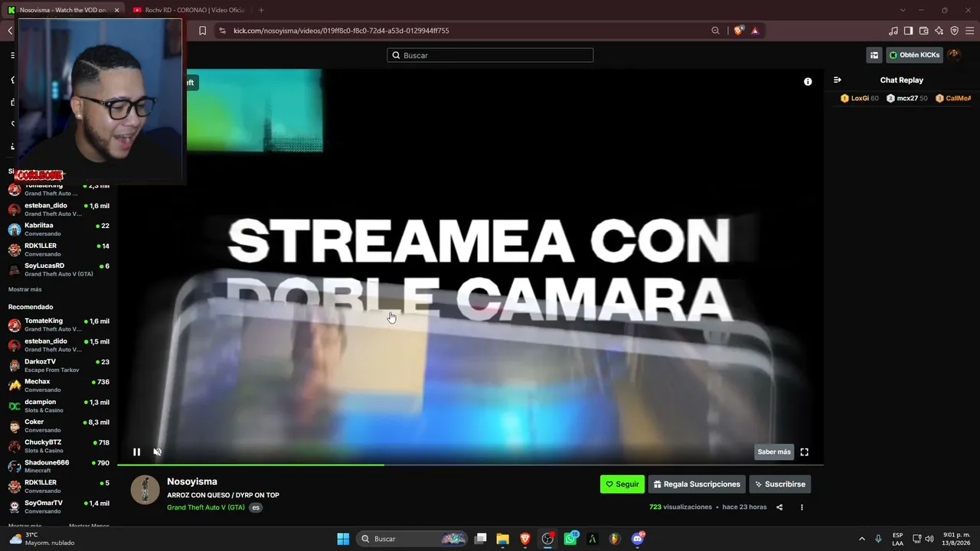Open the Brave VPN shield icon

tap(954, 31)
